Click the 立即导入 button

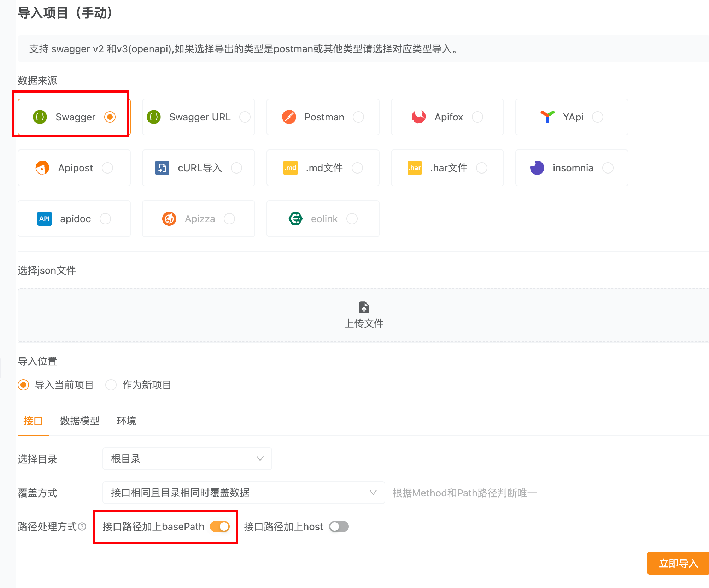tap(678, 563)
